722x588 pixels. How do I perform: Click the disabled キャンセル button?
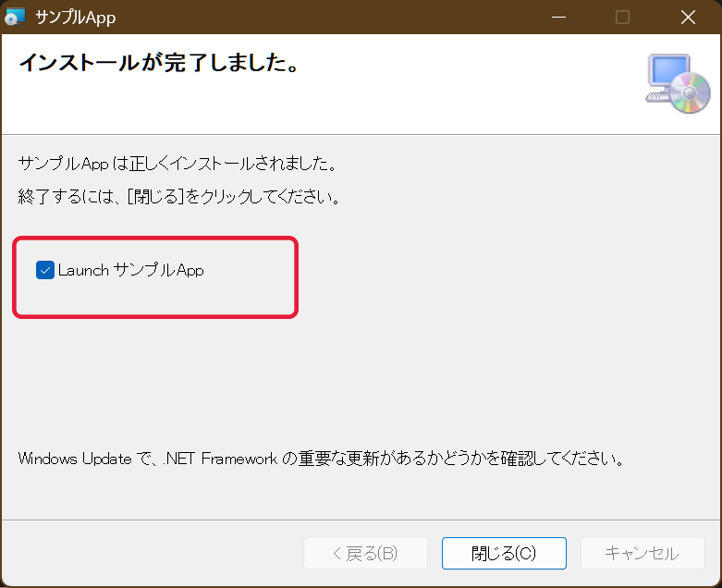coord(642,553)
